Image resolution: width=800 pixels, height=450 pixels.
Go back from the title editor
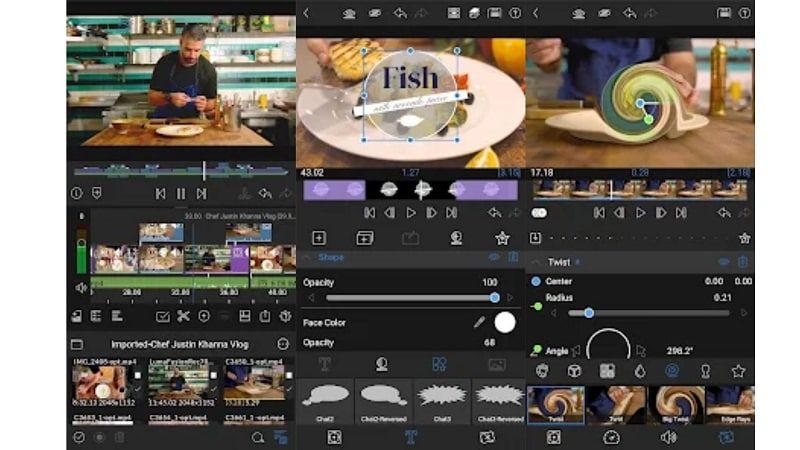306,13
